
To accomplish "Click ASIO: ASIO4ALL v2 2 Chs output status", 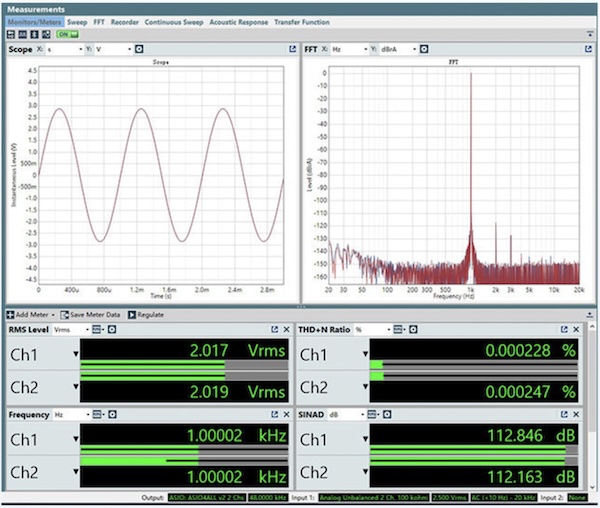I will tap(207, 498).
